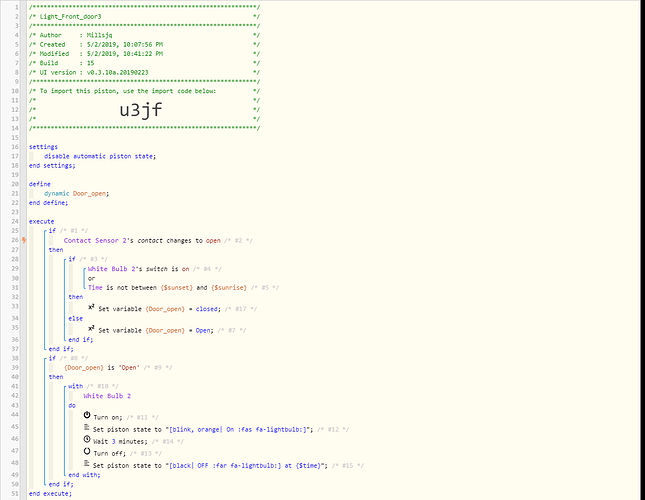Click the Created date comment line
Image resolution: width=645 pixels, height=500 pixels.
[144, 44]
